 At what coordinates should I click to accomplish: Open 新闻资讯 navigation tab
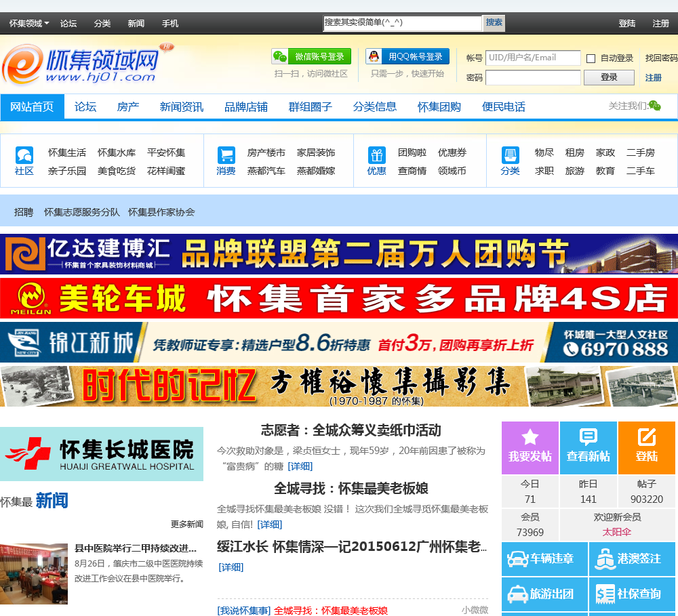tap(182, 106)
